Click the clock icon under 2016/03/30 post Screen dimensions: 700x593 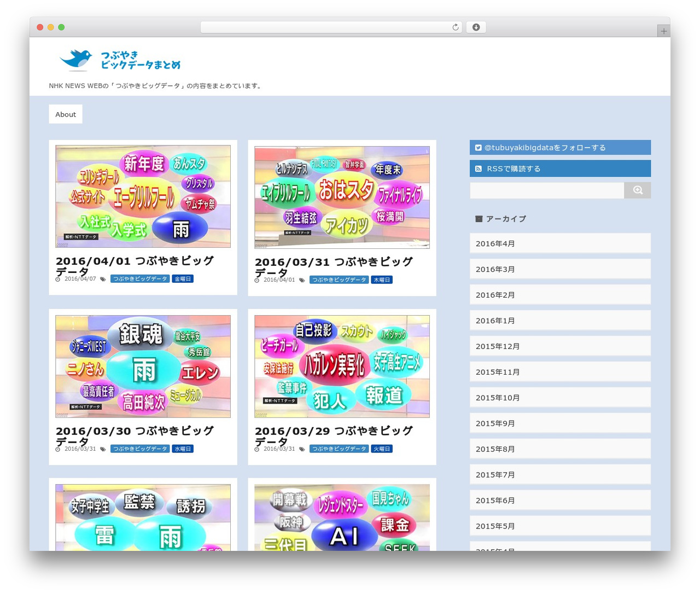pyautogui.click(x=58, y=449)
